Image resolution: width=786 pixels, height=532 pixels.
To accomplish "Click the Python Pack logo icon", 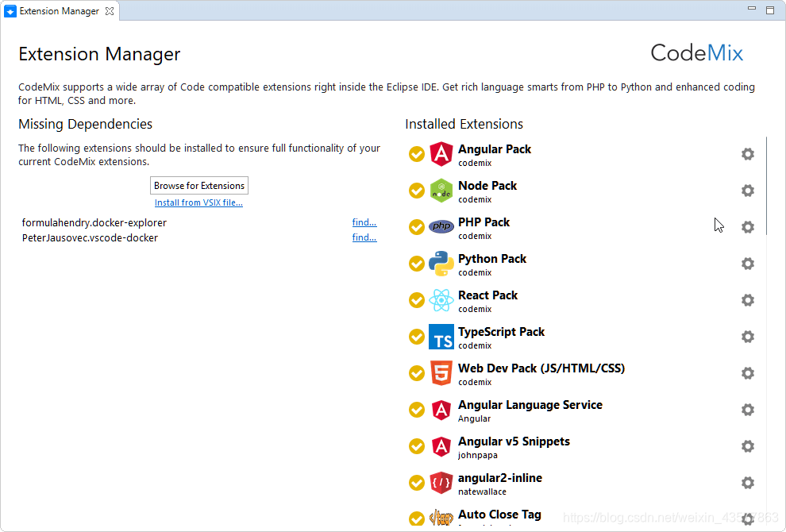I will [x=441, y=264].
